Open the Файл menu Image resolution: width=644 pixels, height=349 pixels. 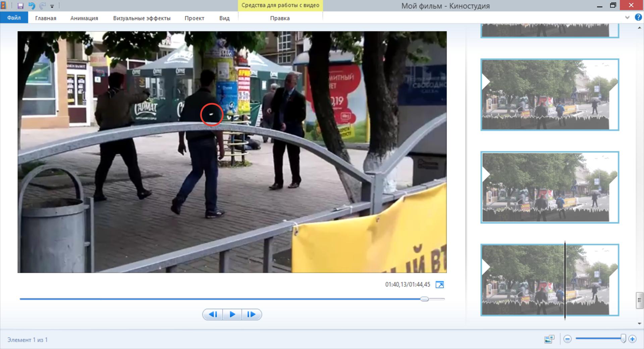click(14, 18)
